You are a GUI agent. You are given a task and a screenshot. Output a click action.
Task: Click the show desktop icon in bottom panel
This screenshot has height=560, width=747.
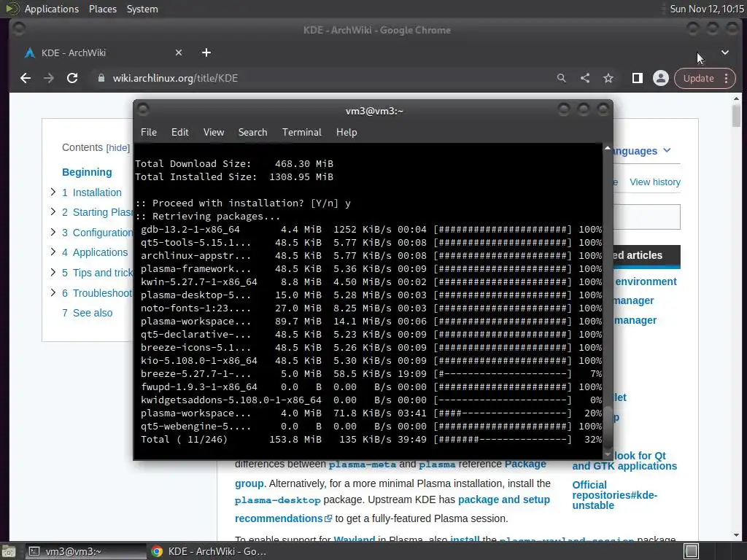click(8, 551)
